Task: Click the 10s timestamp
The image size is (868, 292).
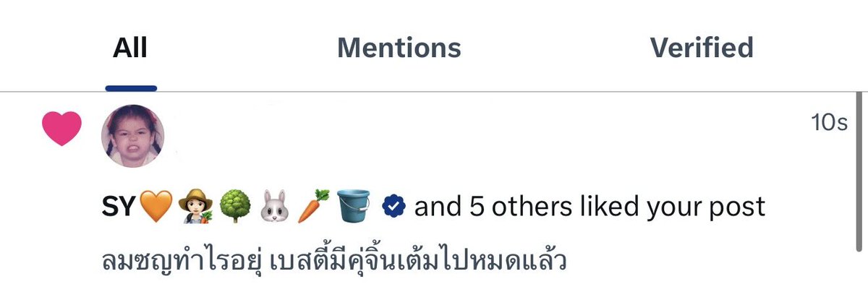Action: coord(829,123)
